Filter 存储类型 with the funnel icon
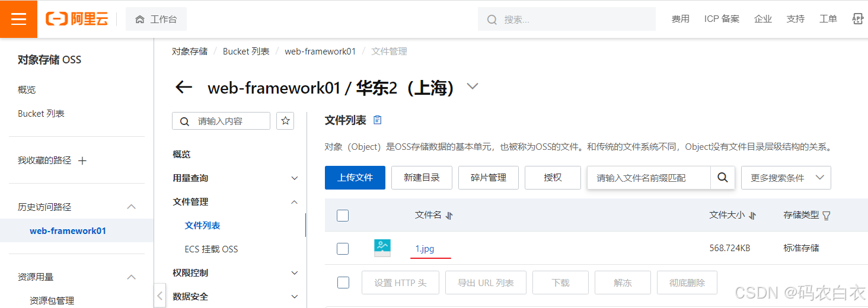 tap(826, 216)
